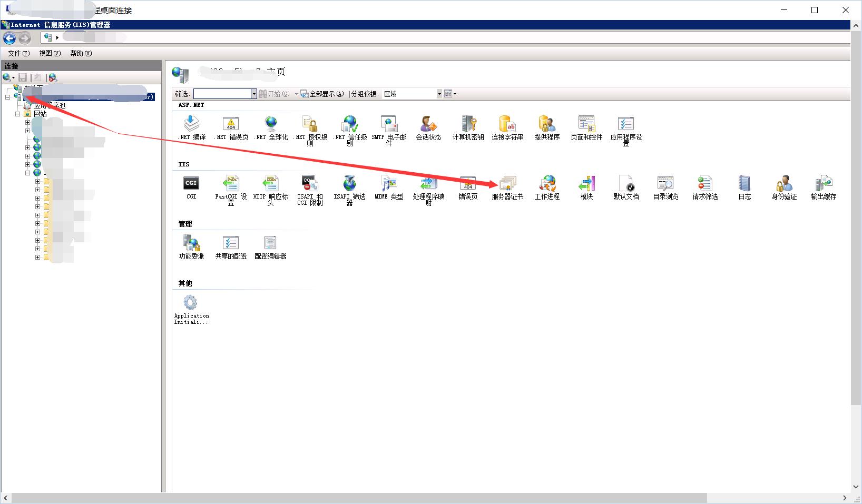Viewport: 862px width, 504px height.
Task: Click the back navigation arrow button
Action: tap(9, 38)
